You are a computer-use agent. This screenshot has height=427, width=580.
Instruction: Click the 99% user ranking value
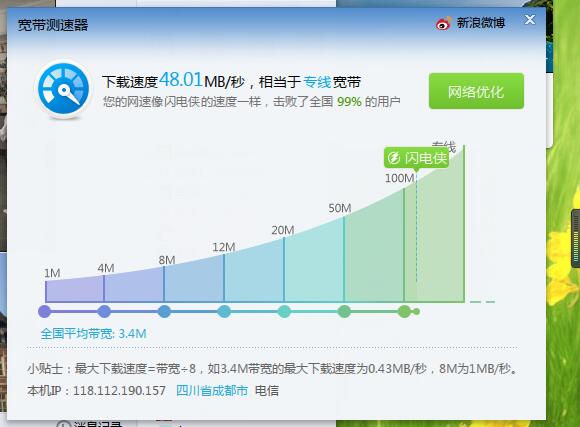349,101
